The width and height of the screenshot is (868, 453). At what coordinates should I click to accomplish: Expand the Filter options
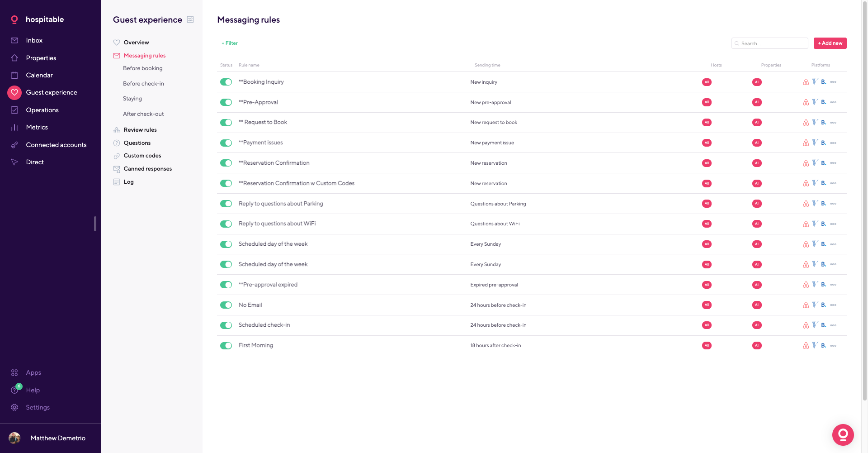tap(230, 43)
